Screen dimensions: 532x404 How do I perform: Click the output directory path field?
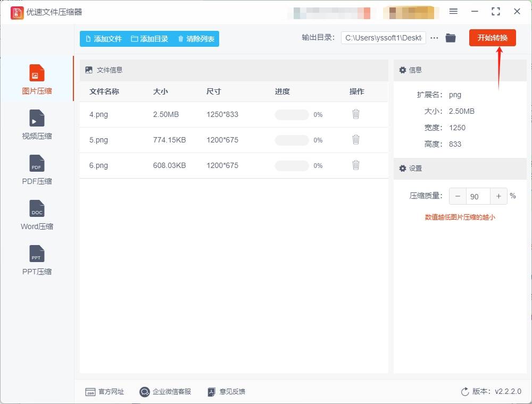click(384, 38)
